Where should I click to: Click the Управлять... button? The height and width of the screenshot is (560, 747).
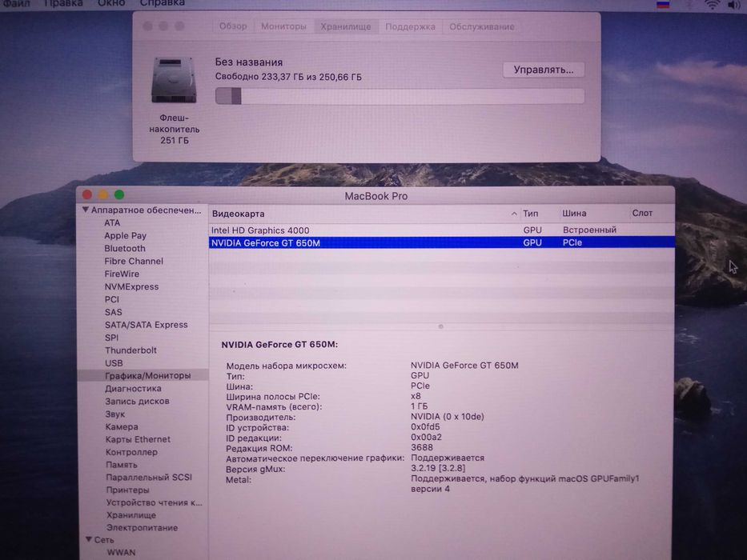543,70
